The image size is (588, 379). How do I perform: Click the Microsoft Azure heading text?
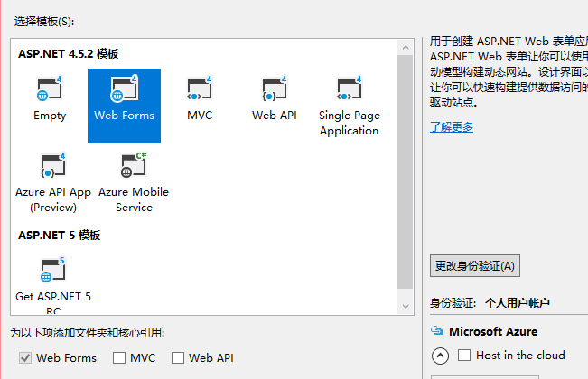click(x=493, y=331)
